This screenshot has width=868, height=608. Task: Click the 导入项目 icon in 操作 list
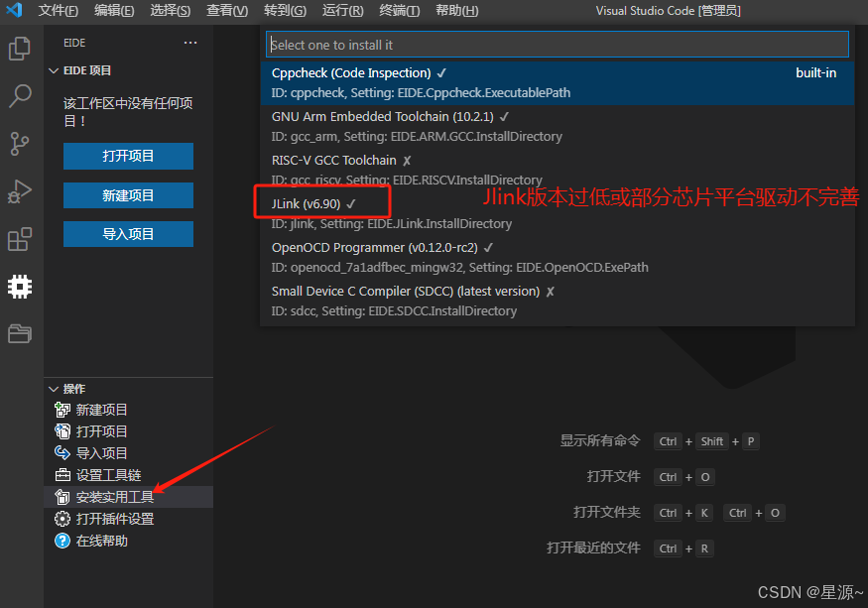(x=62, y=453)
